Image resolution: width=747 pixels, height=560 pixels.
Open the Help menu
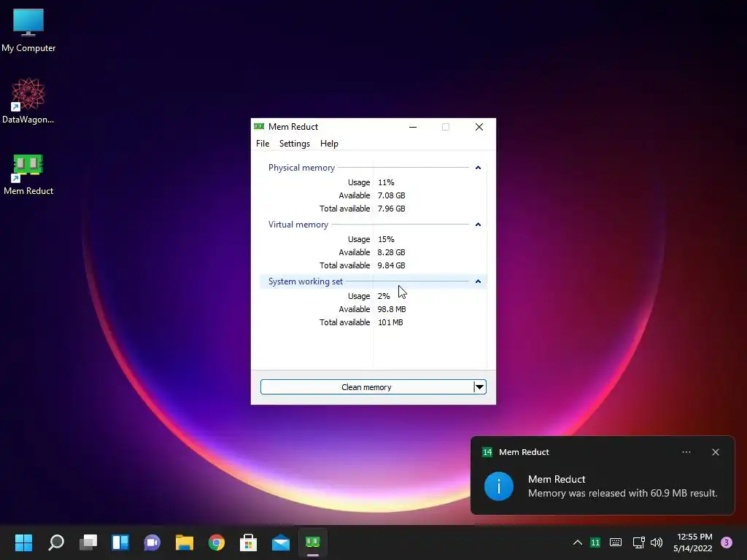[x=329, y=144]
